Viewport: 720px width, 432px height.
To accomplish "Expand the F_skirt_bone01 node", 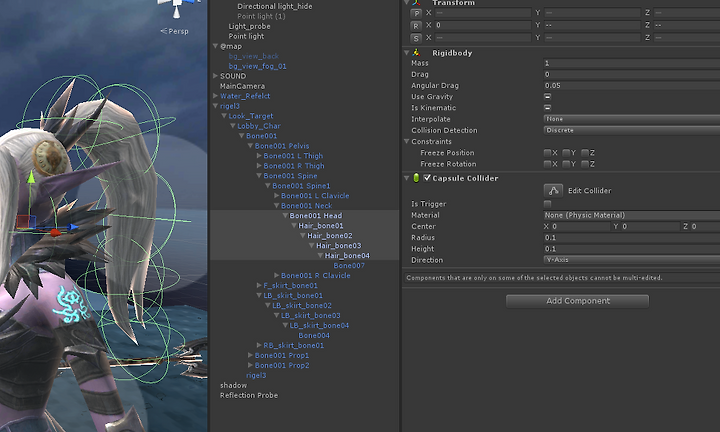I will (259, 285).
